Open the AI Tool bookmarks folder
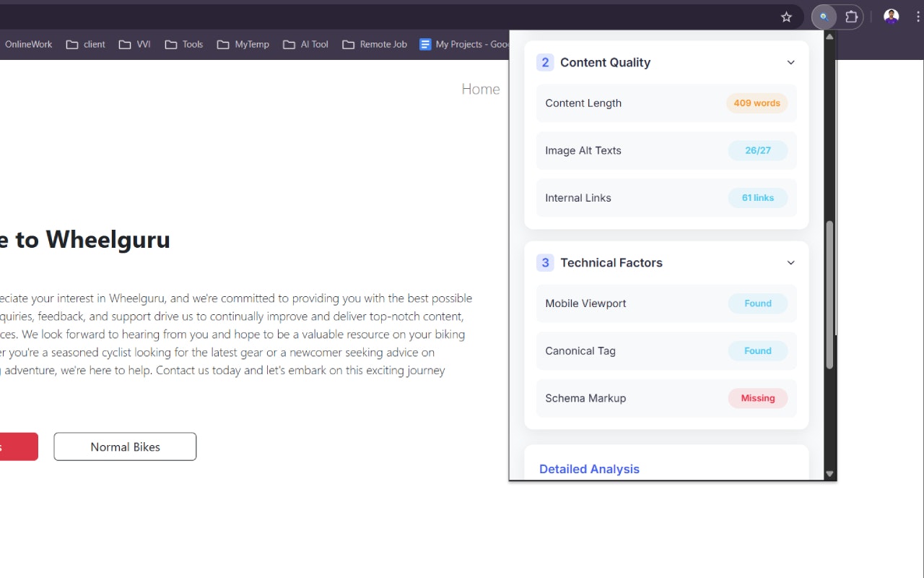This screenshot has width=924, height=578. coord(305,44)
